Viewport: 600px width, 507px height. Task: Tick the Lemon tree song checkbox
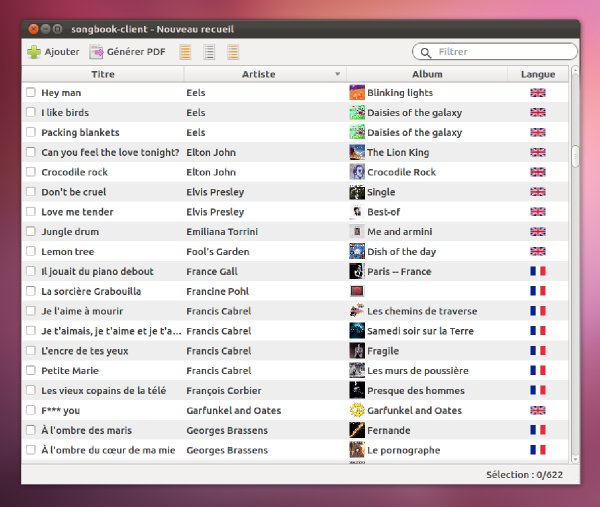pyautogui.click(x=31, y=252)
